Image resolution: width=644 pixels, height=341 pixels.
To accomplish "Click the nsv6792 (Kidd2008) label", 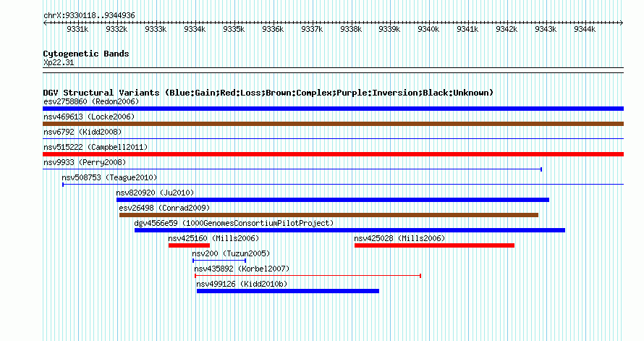I will tap(83, 132).
